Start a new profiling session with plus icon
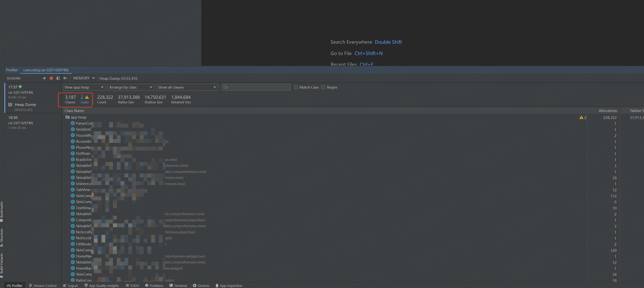This screenshot has width=644, height=288. [x=44, y=78]
